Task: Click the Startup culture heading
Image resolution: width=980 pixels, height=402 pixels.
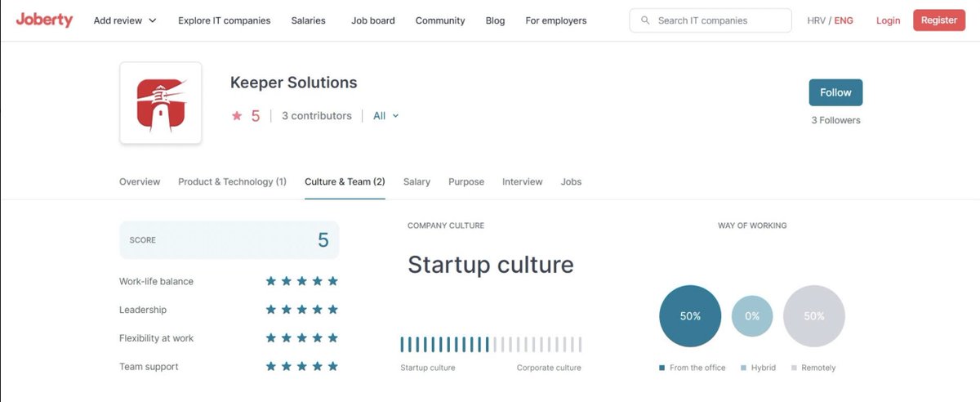Action: click(491, 265)
